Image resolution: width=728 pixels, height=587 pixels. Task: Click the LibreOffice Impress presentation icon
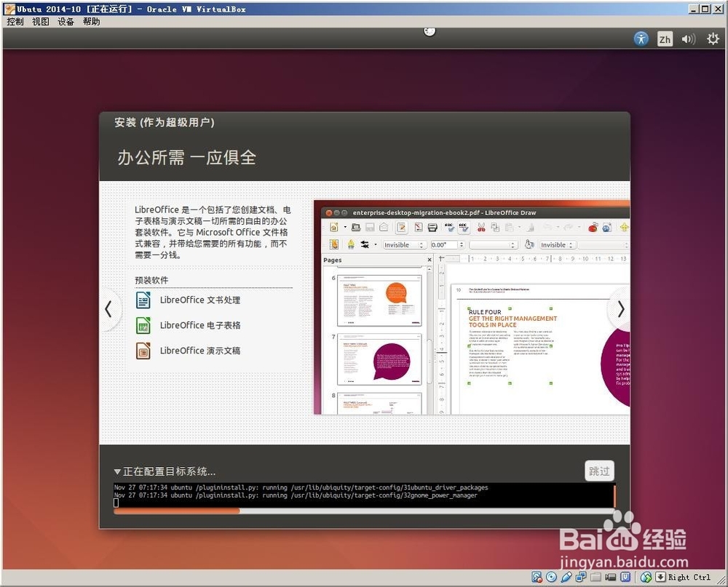pyautogui.click(x=143, y=351)
